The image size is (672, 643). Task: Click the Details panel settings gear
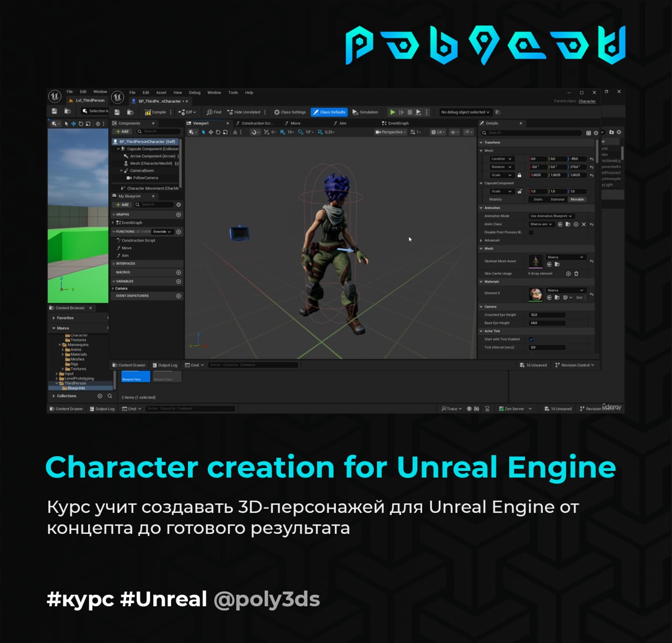596,133
